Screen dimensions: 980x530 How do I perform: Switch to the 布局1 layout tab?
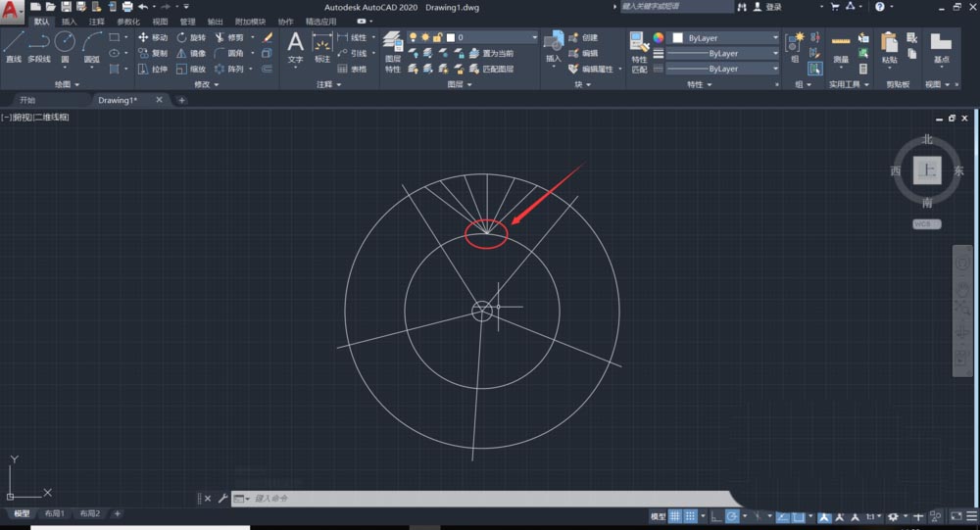point(56,514)
